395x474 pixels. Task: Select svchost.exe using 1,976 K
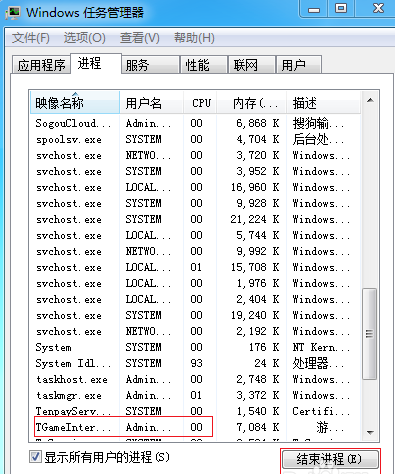pos(195,283)
